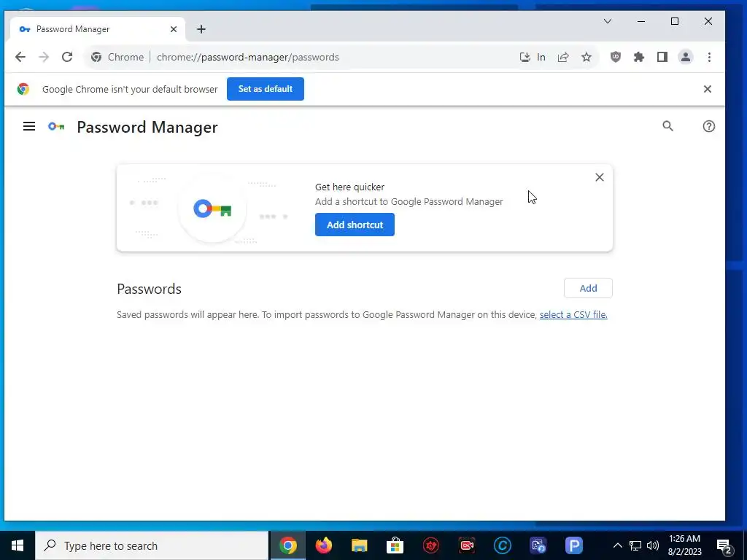Reload the current page
This screenshot has width=747, height=560.
coord(67,57)
